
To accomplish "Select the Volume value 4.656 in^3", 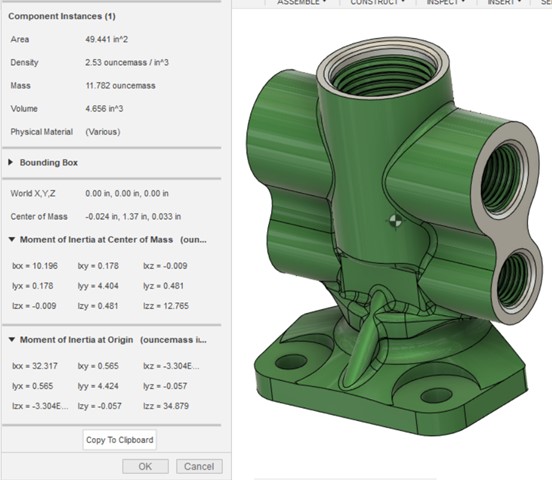I will coord(104,108).
